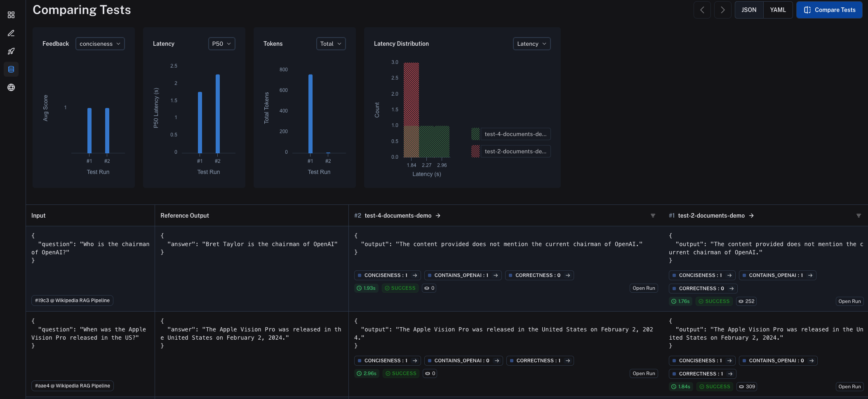This screenshot has width=868, height=399.
Task: Click the 0 tokens badge beside 1.93s
Action: (429, 288)
